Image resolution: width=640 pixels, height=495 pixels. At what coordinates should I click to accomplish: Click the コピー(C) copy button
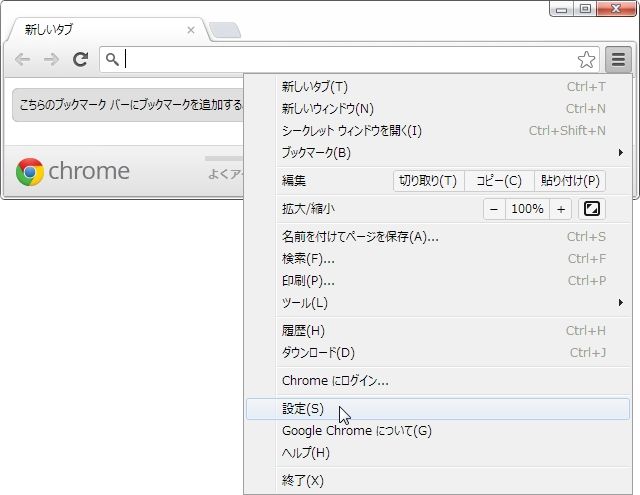point(499,181)
